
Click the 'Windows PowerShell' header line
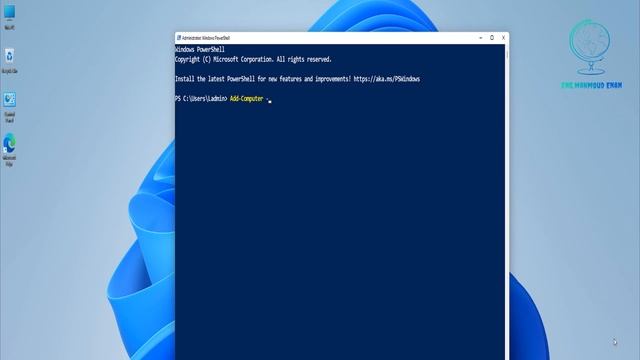click(200, 49)
